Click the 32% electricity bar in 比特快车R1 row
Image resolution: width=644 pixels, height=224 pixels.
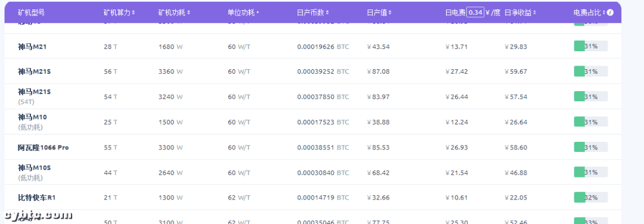(x=590, y=197)
